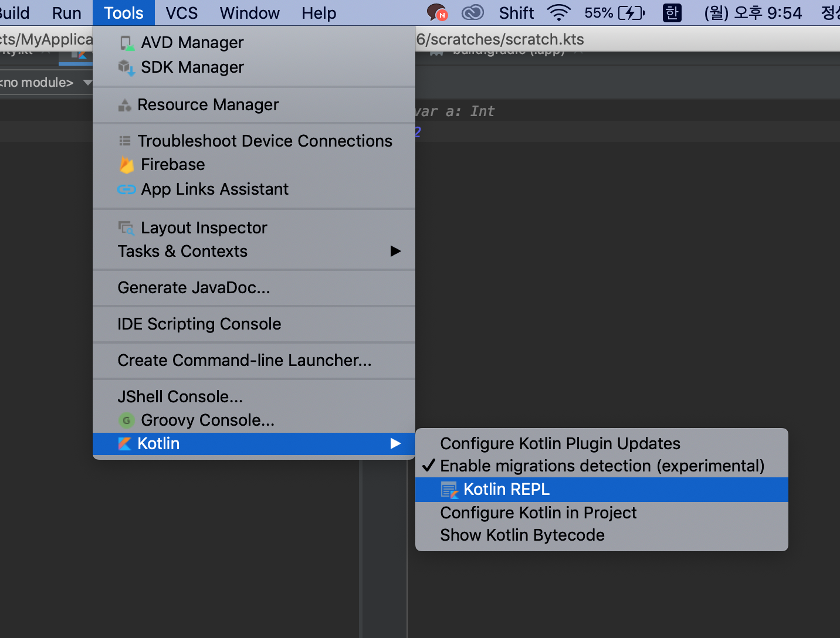Click the Groovy Console green icon
The width and height of the screenshot is (840, 638).
126,420
